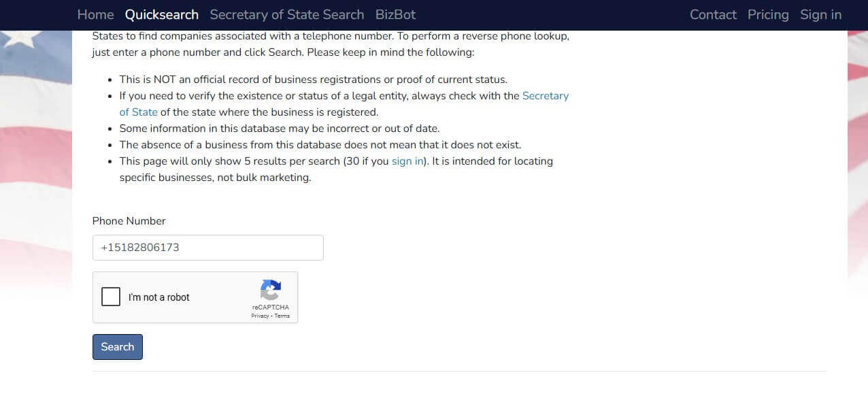This screenshot has width=868, height=398.
Task: Click the NOT an official record bullet
Action: point(314,80)
